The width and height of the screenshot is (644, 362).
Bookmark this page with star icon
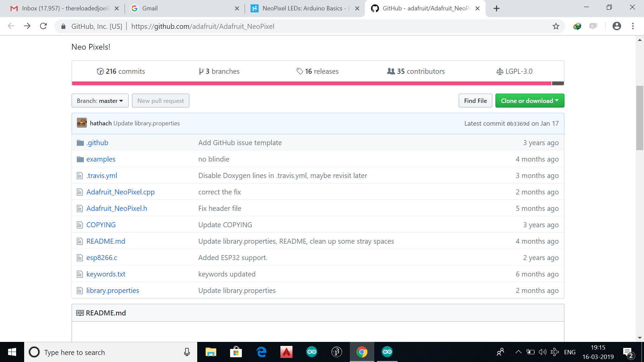(x=556, y=26)
